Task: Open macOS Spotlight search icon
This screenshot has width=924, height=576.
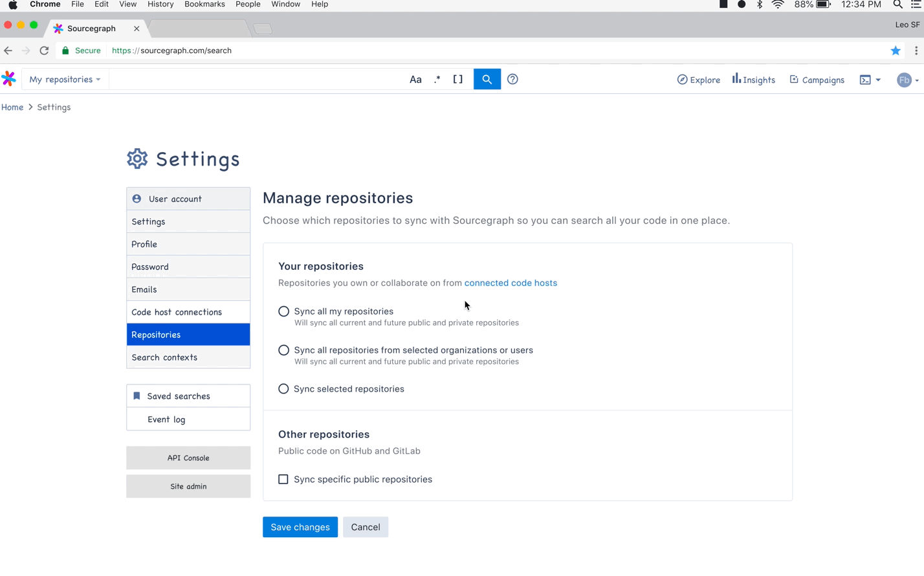Action: coord(897,5)
